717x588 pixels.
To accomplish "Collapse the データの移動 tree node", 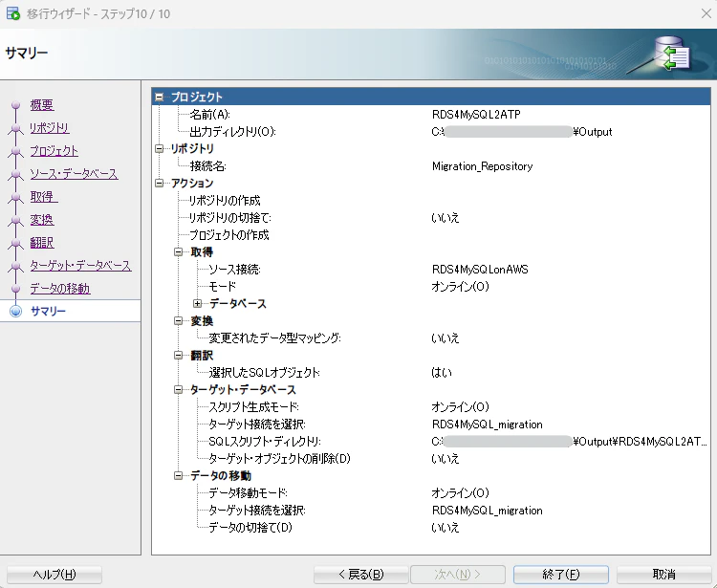I will (x=179, y=475).
